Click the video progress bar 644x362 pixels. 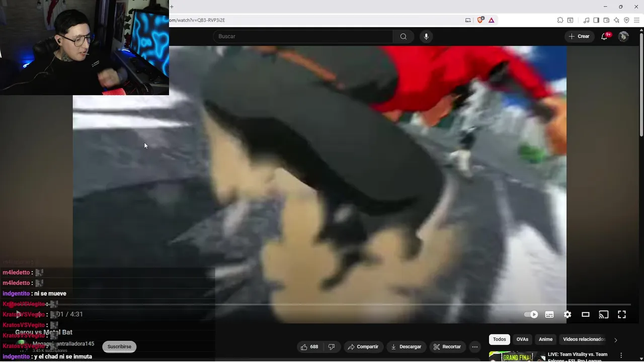[322, 305]
